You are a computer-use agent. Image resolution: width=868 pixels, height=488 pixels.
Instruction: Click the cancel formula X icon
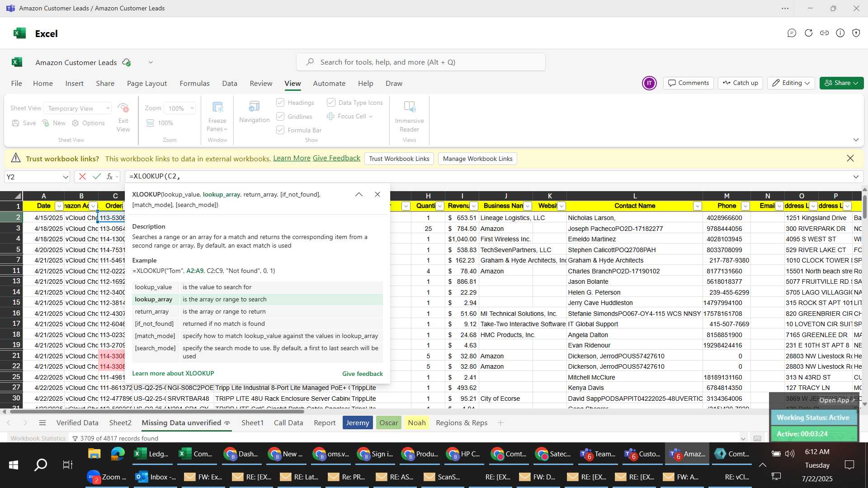point(82,177)
